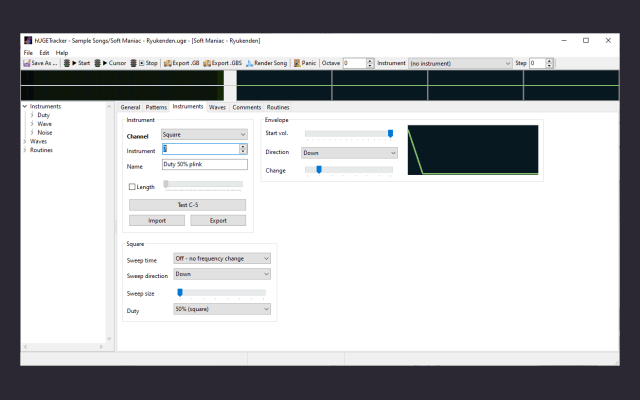Image resolution: width=640 pixels, height=400 pixels.
Task: Click the Start vol. slider
Action: (x=349, y=134)
